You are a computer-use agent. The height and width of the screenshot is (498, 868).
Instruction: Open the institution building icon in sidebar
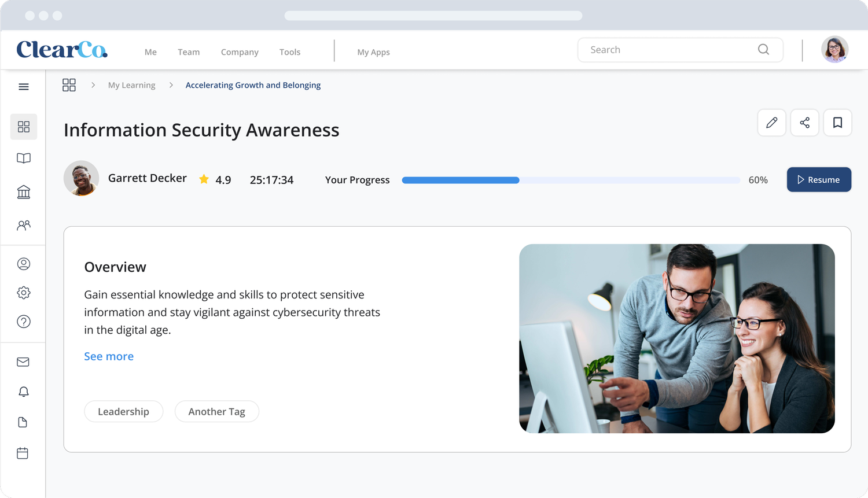coord(24,191)
